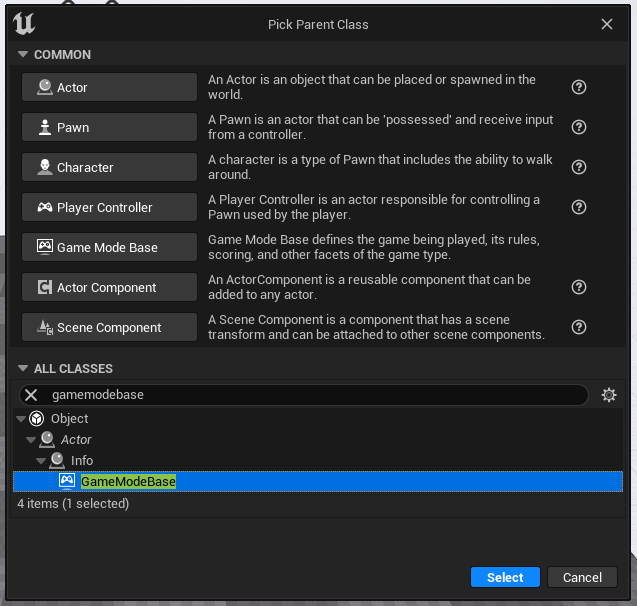Image resolution: width=637 pixels, height=606 pixels.
Task: Select GameModeBase in class tree
Action: click(x=128, y=482)
